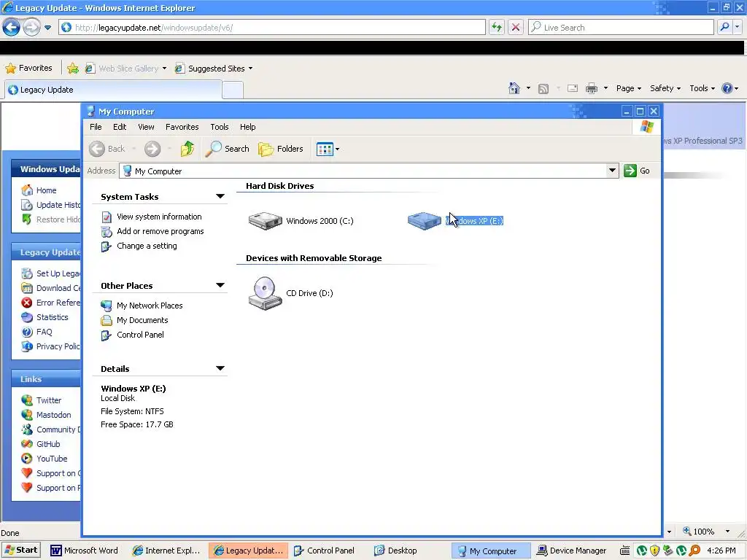This screenshot has width=747, height=560.
Task: Click the Up folder toolbar icon in My Computer
Action: [187, 149]
